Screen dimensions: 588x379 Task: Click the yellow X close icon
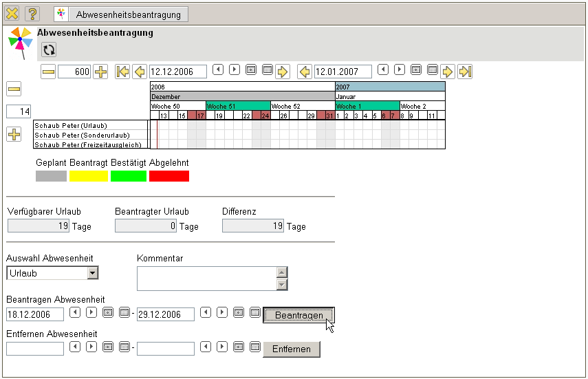12,14
